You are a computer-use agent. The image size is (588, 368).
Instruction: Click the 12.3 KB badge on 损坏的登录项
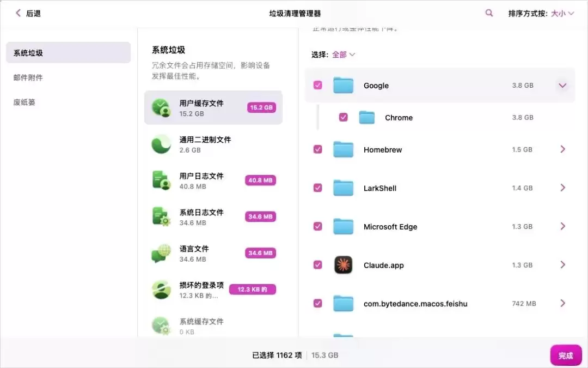pyautogui.click(x=253, y=289)
